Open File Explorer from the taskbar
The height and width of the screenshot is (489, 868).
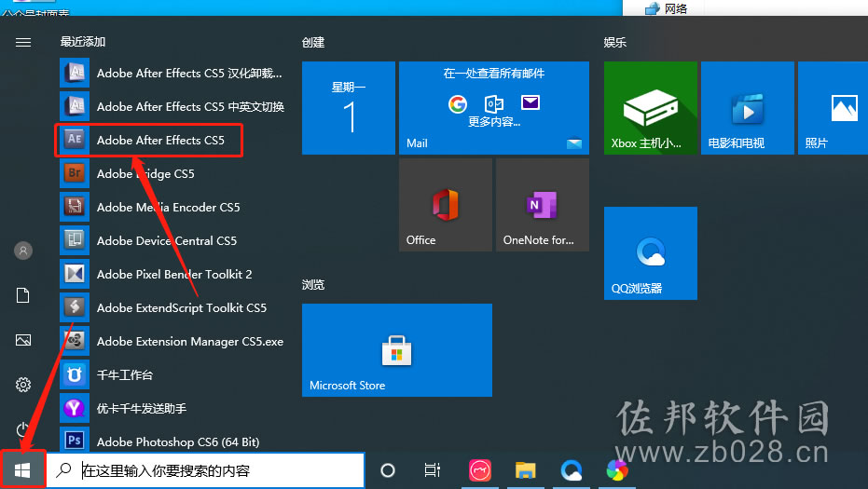point(525,470)
